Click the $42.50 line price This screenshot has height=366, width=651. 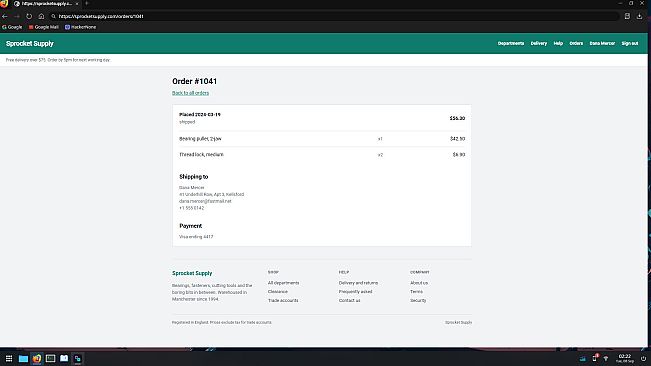tap(458, 139)
